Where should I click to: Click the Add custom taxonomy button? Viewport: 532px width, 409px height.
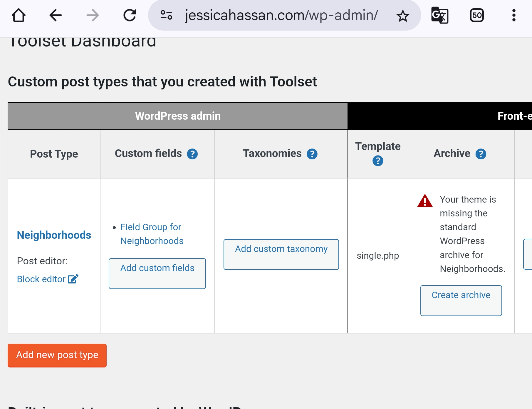click(281, 254)
